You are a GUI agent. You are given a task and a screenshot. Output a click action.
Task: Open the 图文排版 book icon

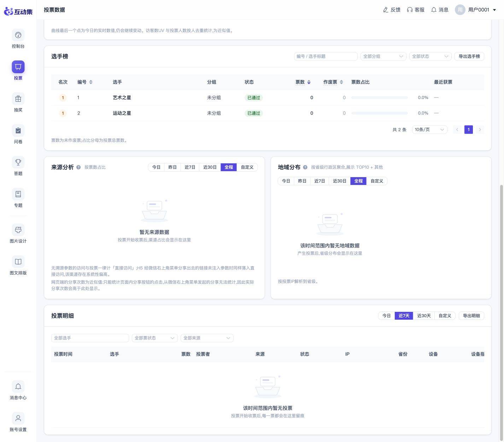tap(18, 262)
